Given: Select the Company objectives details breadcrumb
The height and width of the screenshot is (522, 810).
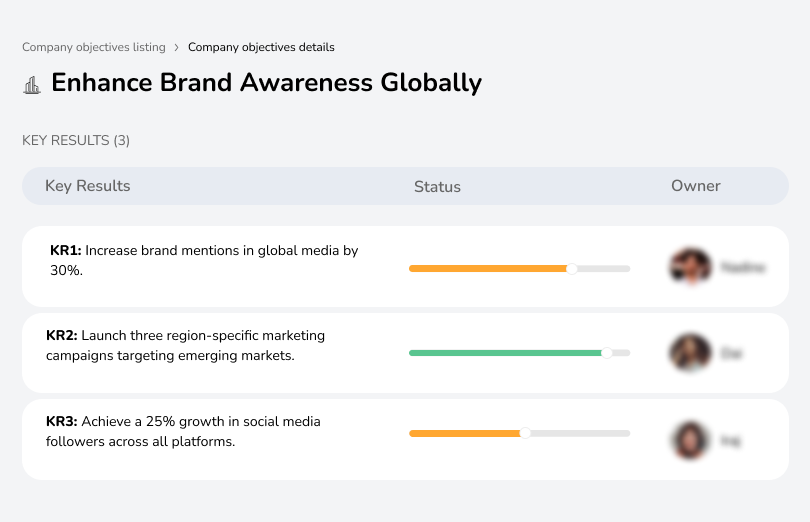Looking at the screenshot, I should (x=261, y=47).
